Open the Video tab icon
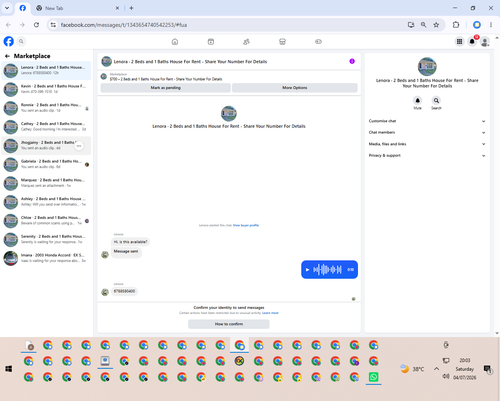The width and height of the screenshot is (500, 401). [211, 42]
